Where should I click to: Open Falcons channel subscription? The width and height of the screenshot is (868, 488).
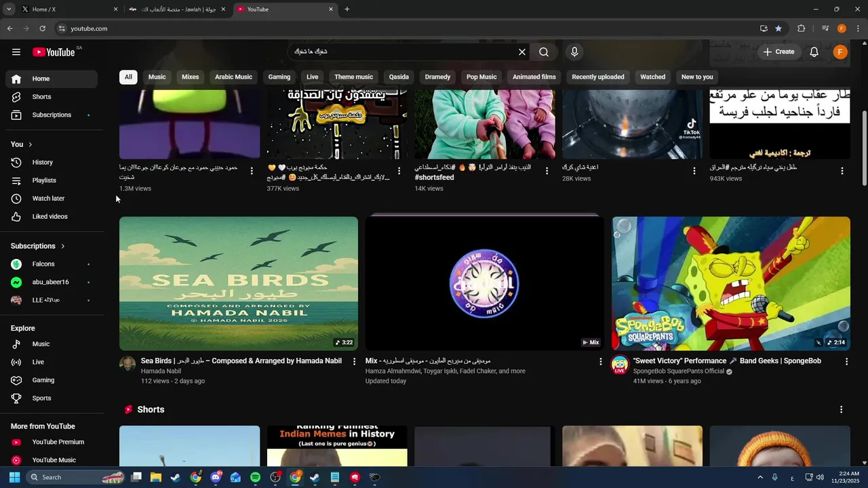[x=52, y=264]
